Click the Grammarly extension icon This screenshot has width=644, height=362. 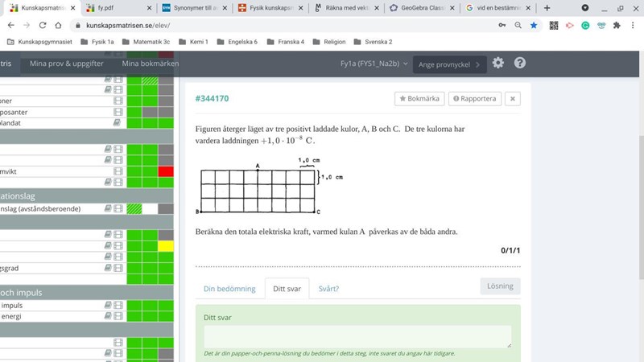586,25
